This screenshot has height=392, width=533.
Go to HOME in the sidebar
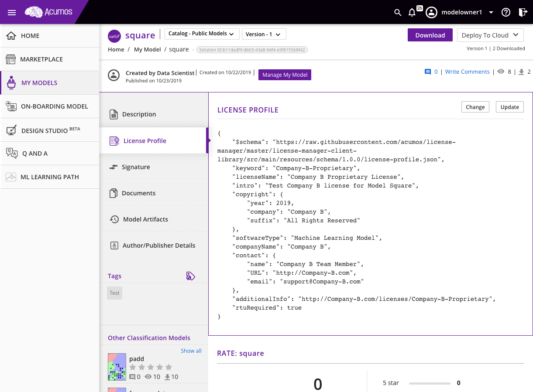pyautogui.click(x=50, y=36)
